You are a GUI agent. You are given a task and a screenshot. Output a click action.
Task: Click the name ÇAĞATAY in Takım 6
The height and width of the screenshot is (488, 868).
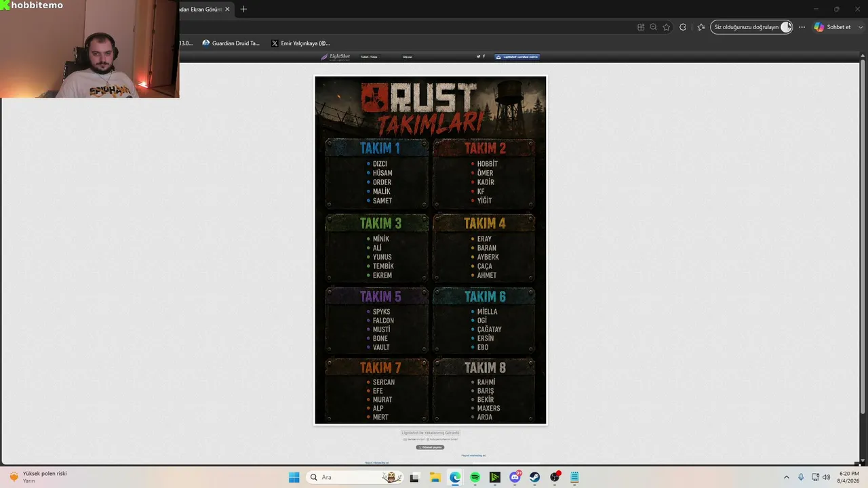[x=490, y=329]
